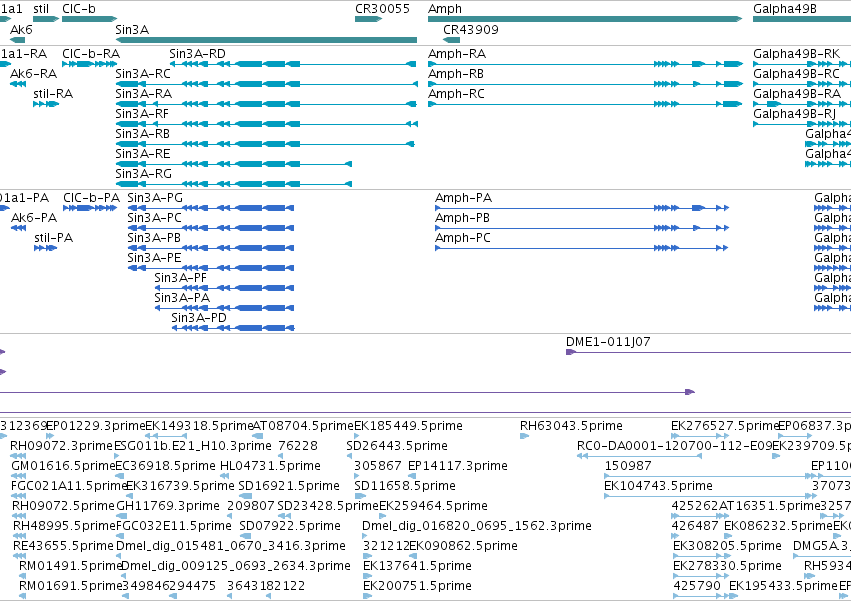Click the CR30055 gene label
851x601 pixels.
382,9
